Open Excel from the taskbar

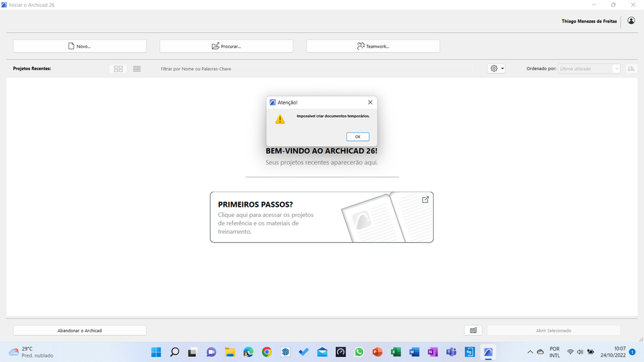396,352
